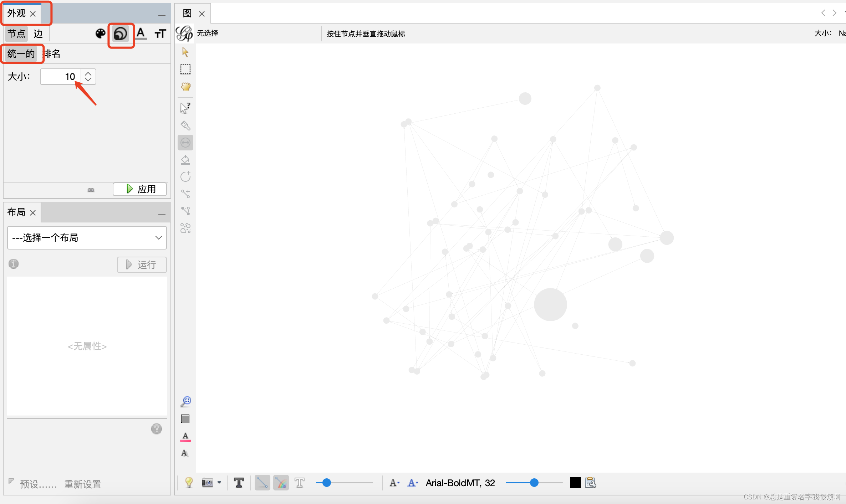Click the size stepper arrows
The height and width of the screenshot is (504, 846).
[x=88, y=76]
